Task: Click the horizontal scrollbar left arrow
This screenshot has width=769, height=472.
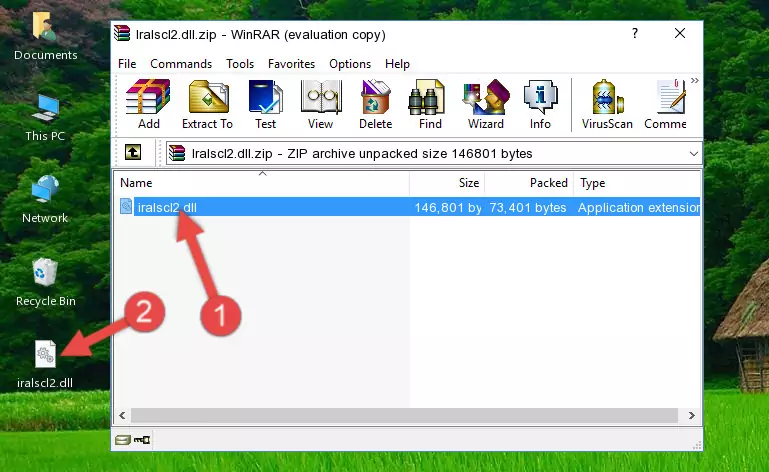Action: click(x=122, y=416)
